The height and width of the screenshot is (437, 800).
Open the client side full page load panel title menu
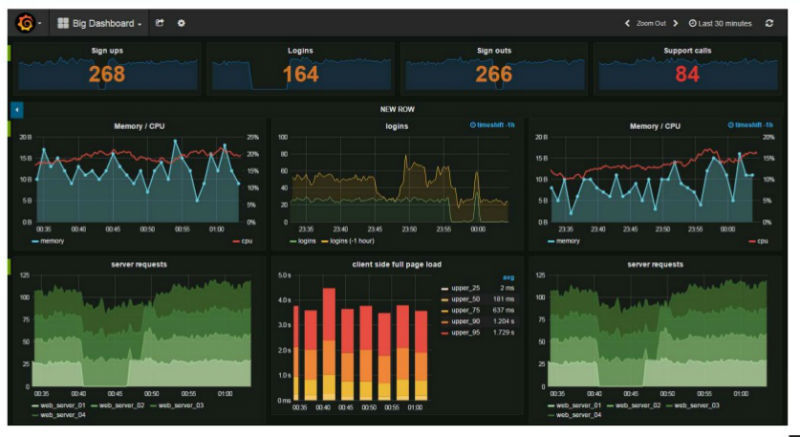pos(396,265)
